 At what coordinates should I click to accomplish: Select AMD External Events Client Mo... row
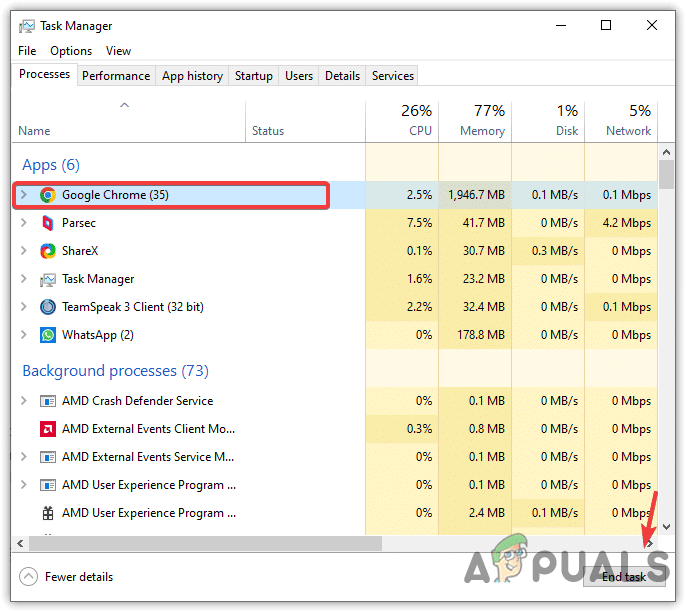(x=335, y=429)
